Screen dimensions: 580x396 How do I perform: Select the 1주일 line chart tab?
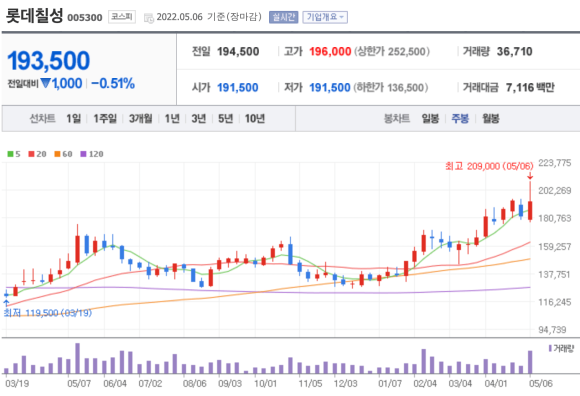105,119
